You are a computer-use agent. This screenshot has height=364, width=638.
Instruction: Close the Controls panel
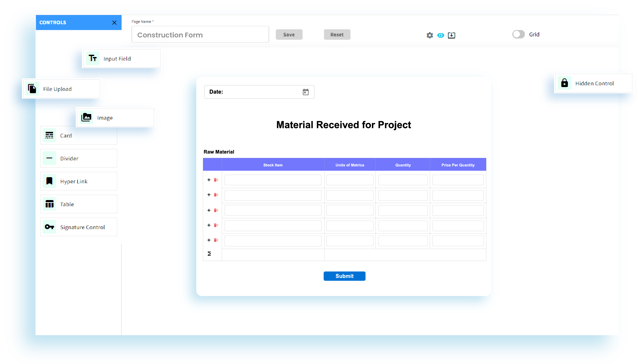[114, 22]
